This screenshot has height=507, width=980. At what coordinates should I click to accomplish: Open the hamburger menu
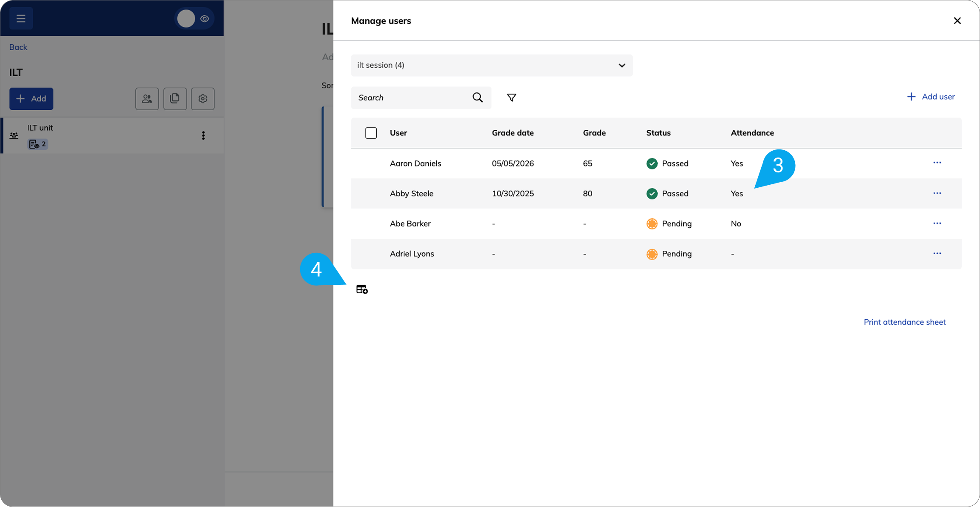21,18
